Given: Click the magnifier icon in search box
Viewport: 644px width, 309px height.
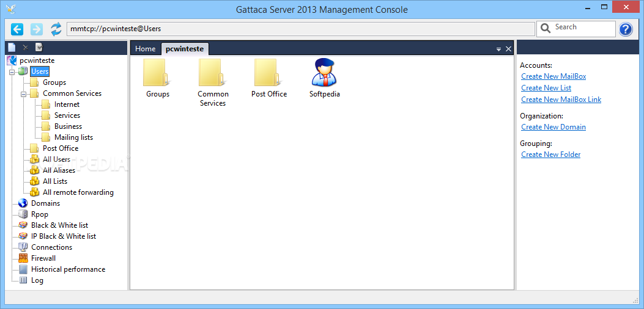Looking at the screenshot, I should point(546,28).
